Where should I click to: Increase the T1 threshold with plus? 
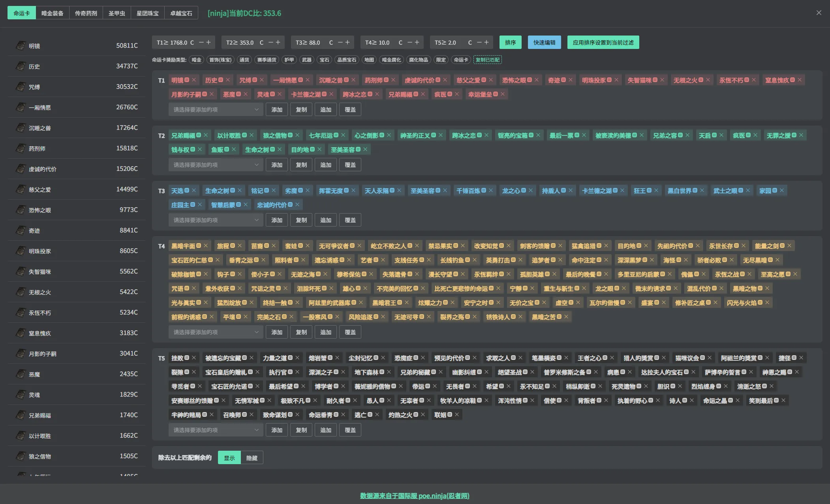click(x=208, y=42)
